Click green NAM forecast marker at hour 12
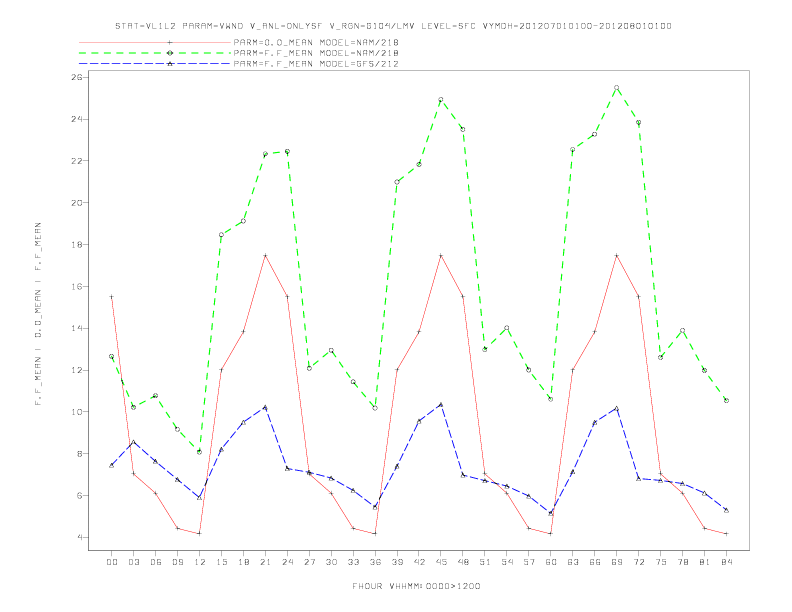The image size is (792, 612). [x=200, y=452]
